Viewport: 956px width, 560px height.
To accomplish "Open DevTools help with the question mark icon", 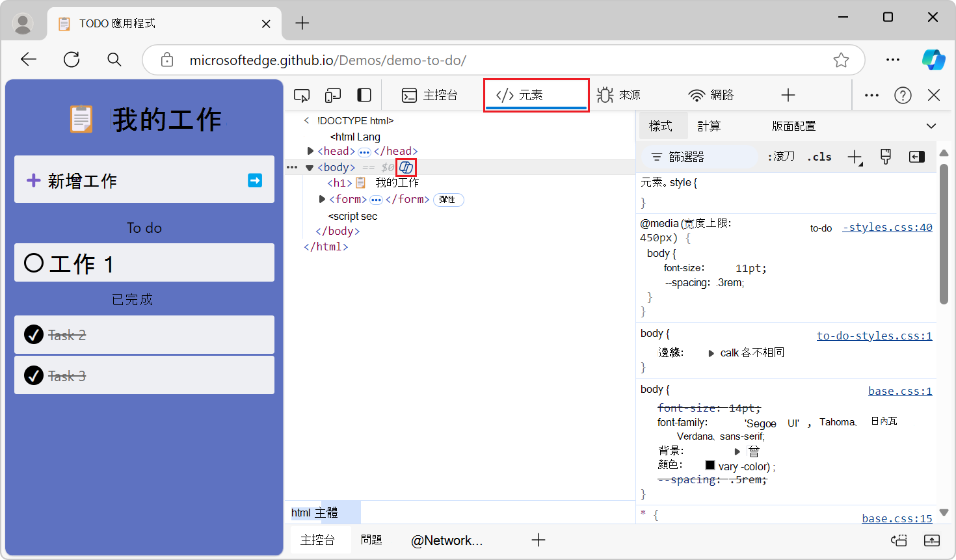I will tap(903, 95).
